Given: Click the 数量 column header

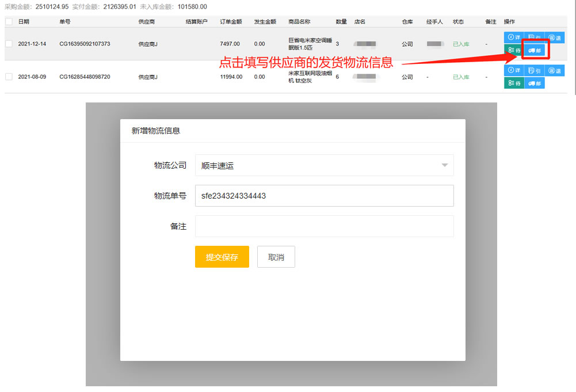Looking at the screenshot, I should [341, 22].
